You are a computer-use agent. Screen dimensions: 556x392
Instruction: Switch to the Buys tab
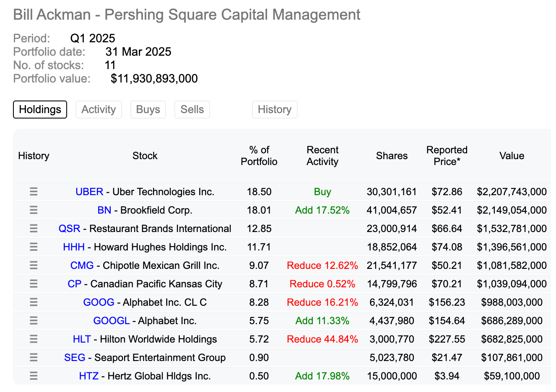point(148,109)
